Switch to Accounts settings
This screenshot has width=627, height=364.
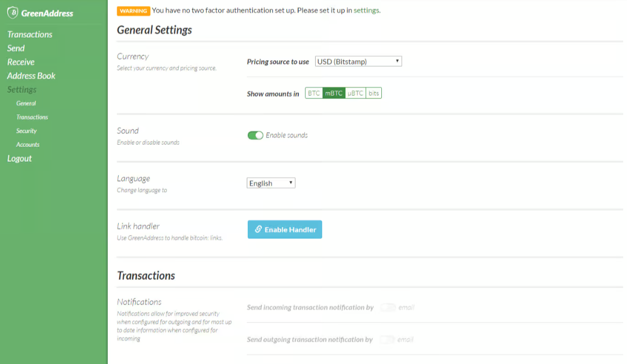[x=28, y=144]
